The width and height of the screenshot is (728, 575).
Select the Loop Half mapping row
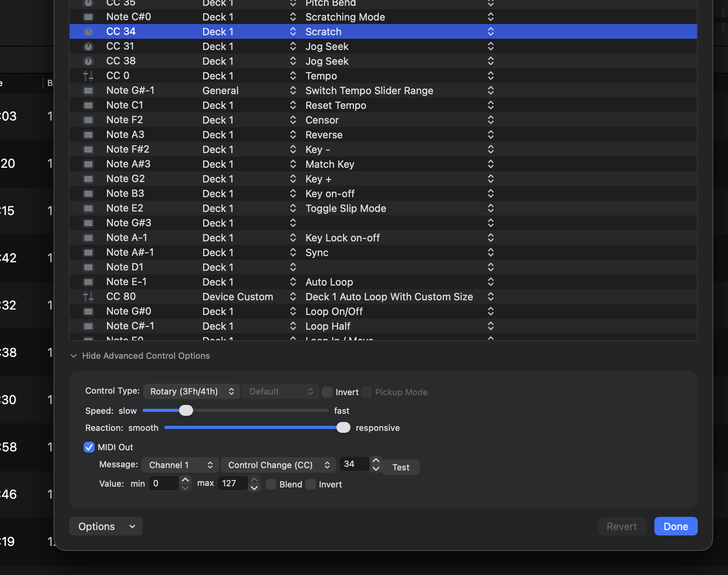pos(383,326)
